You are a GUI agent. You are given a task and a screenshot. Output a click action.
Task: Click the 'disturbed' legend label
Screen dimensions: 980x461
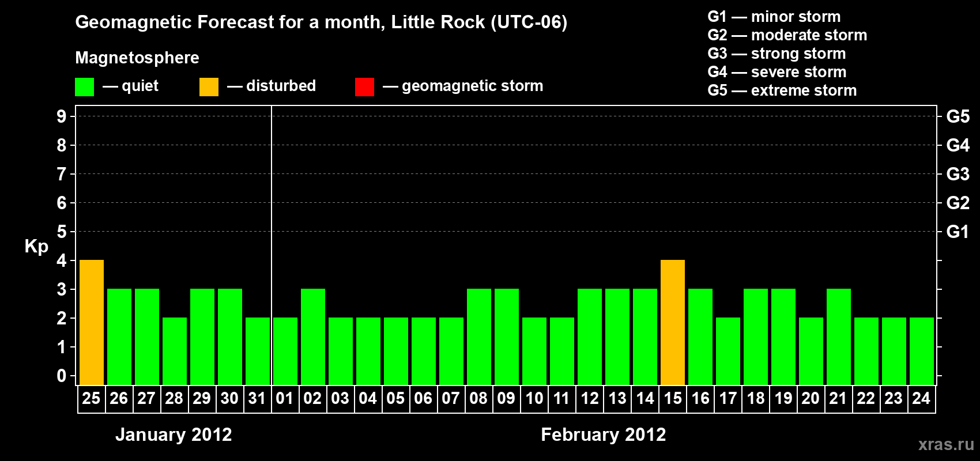[281, 86]
